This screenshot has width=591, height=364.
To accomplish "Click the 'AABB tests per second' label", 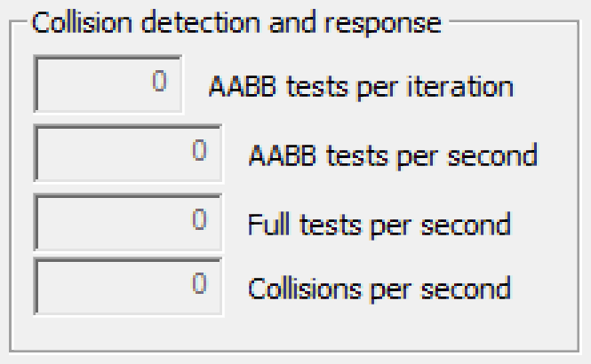I will pos(394,154).
